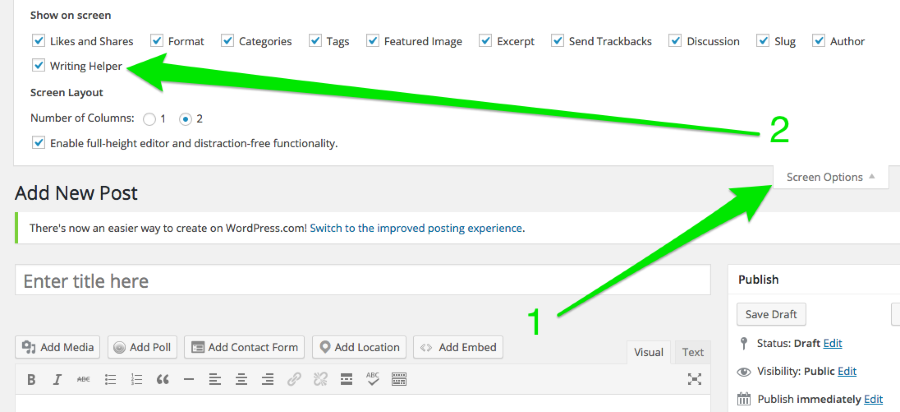Apply italic formatting in the editor toolbar
The image size is (900, 412).
point(58,380)
